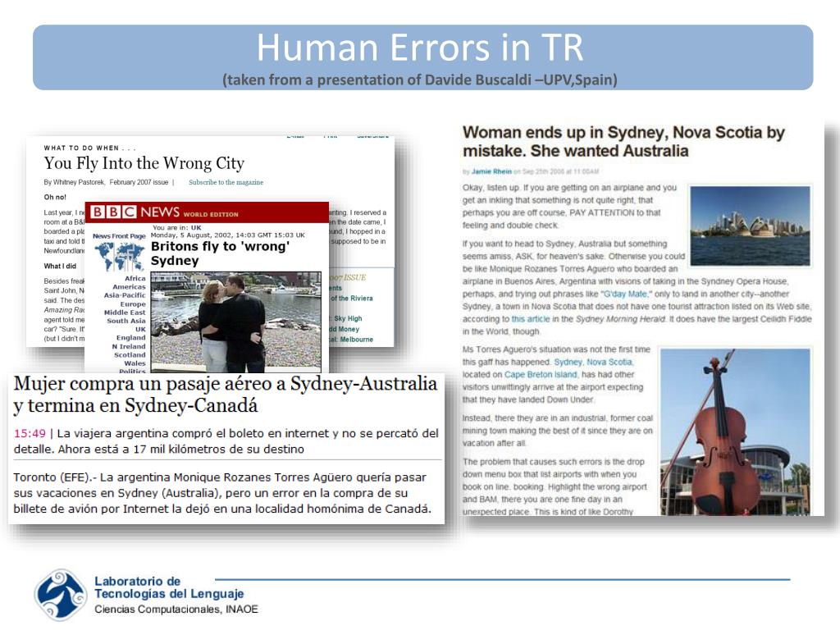Click the 'Mujer compra un pasaje aéreo' headline
Viewport: 840px width, 630px height.
[225, 395]
